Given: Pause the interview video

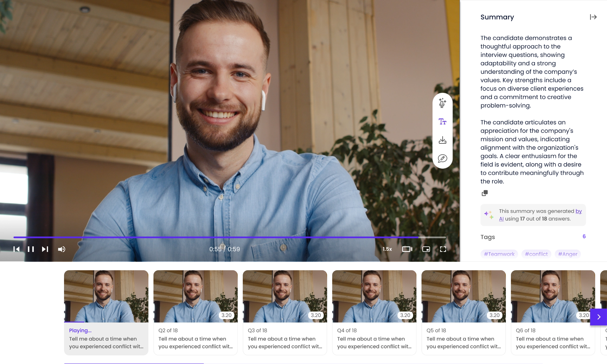Looking at the screenshot, I should tap(31, 249).
